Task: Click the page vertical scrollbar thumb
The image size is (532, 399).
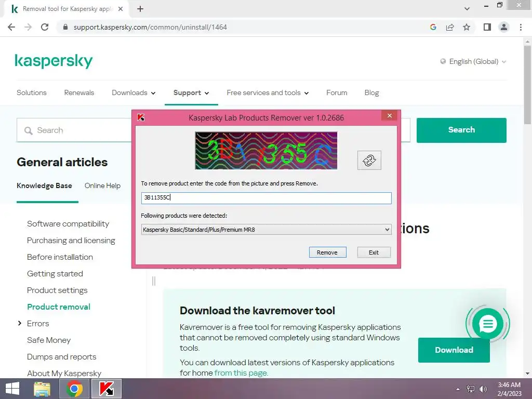Action: point(527,85)
